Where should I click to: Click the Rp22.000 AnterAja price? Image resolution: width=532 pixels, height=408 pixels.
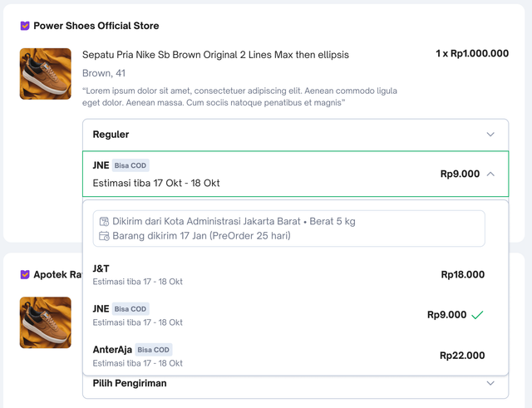462,356
